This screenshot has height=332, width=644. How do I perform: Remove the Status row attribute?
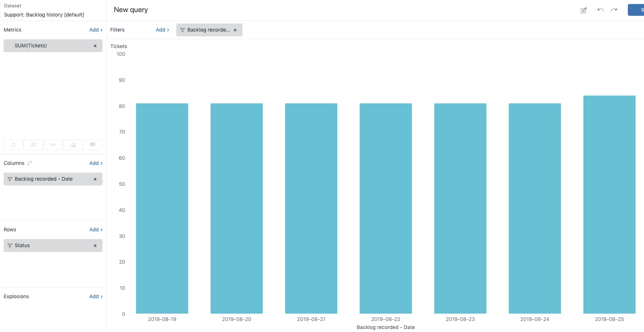(95, 246)
